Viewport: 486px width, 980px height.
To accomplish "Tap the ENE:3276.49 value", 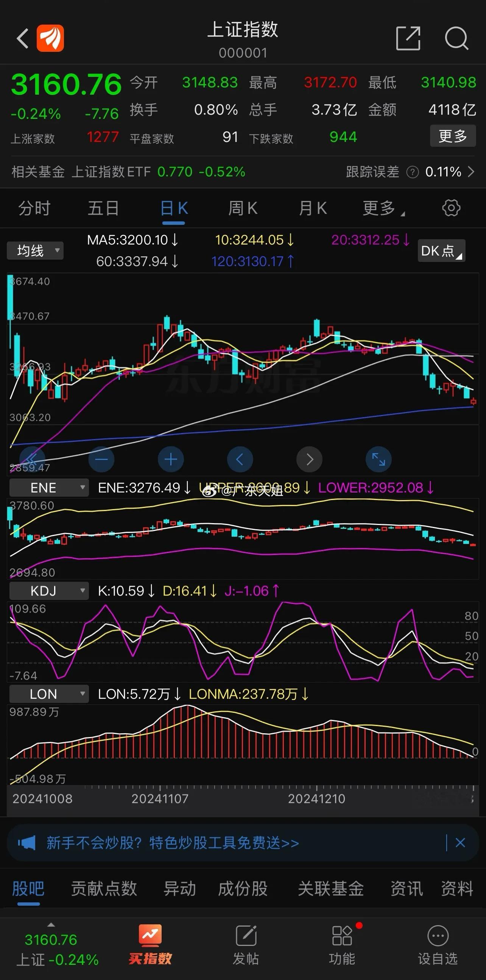I will click(145, 488).
